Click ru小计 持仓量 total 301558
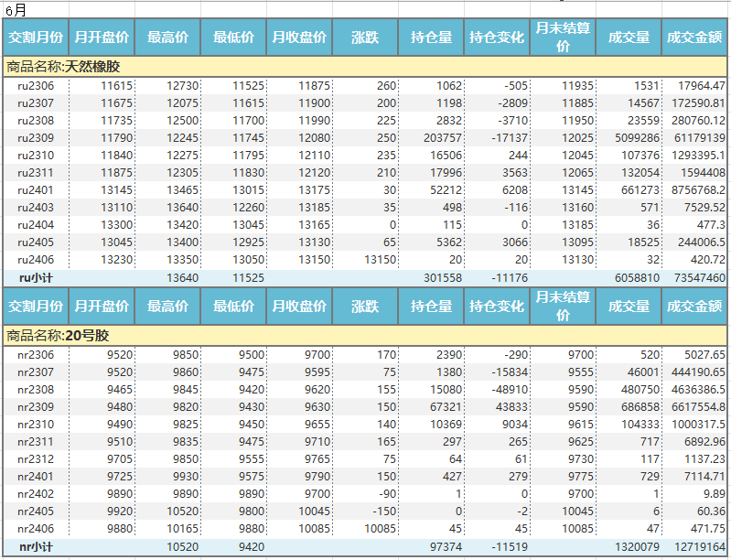The width and height of the screenshot is (731, 560). (443, 278)
